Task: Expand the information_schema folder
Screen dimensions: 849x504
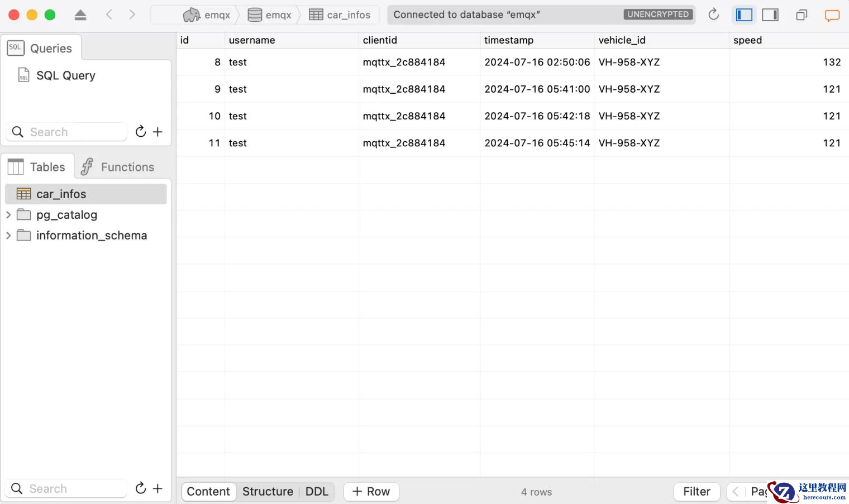Action: coord(8,236)
